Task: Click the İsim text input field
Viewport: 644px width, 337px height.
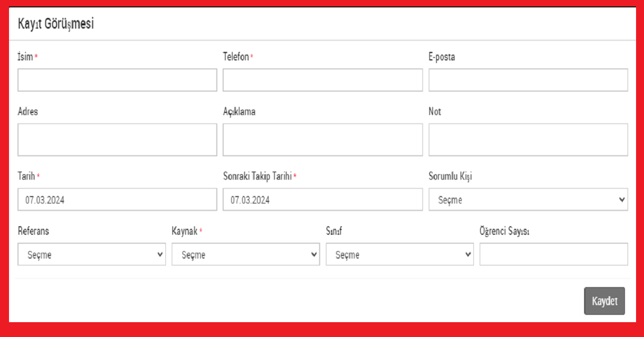Action: [117, 80]
